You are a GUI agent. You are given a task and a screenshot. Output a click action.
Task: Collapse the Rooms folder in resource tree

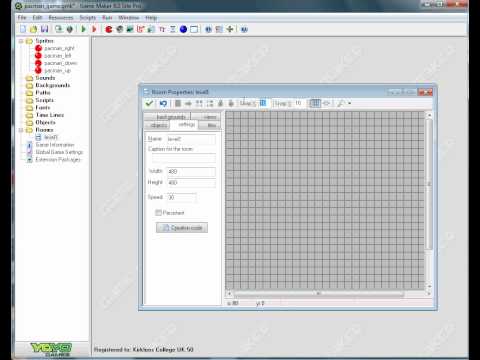pyautogui.click(x=21, y=130)
